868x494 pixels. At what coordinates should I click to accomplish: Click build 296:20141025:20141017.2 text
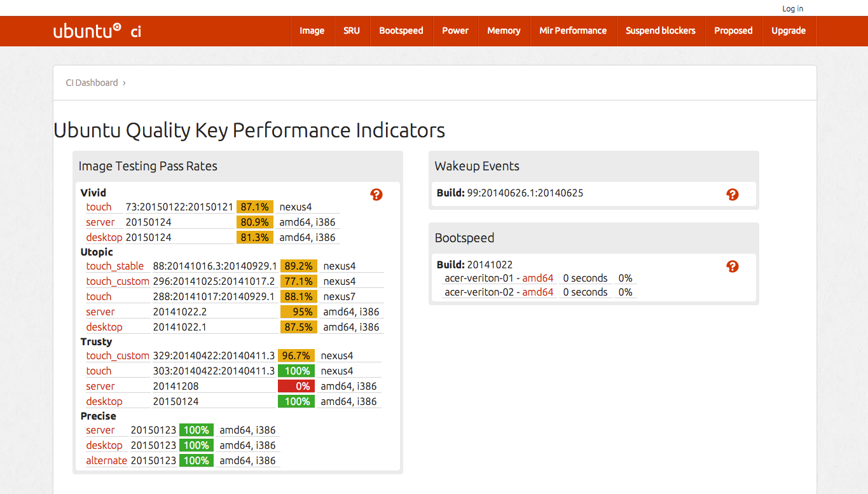214,281
